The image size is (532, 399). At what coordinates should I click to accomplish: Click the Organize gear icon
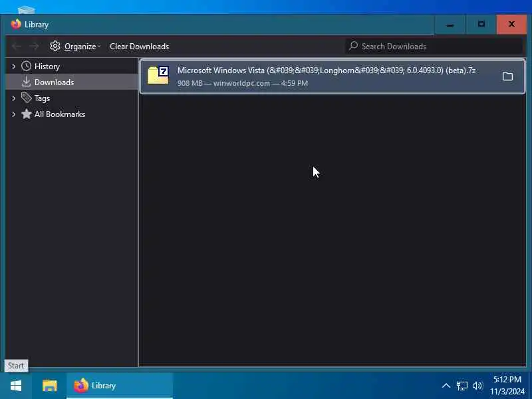(x=55, y=46)
